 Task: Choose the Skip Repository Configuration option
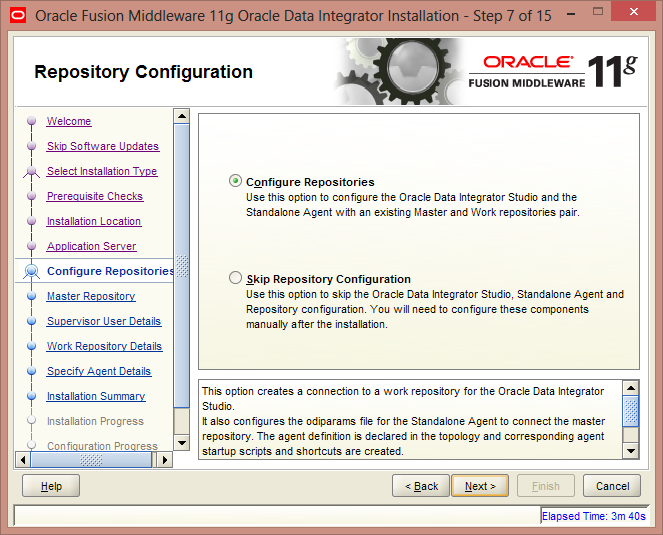(236, 279)
